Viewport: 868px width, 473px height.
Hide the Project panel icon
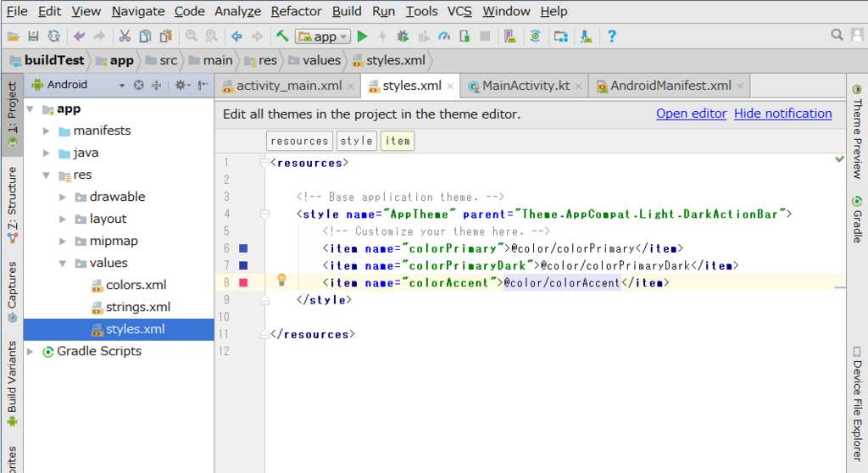pyautogui.click(x=203, y=85)
